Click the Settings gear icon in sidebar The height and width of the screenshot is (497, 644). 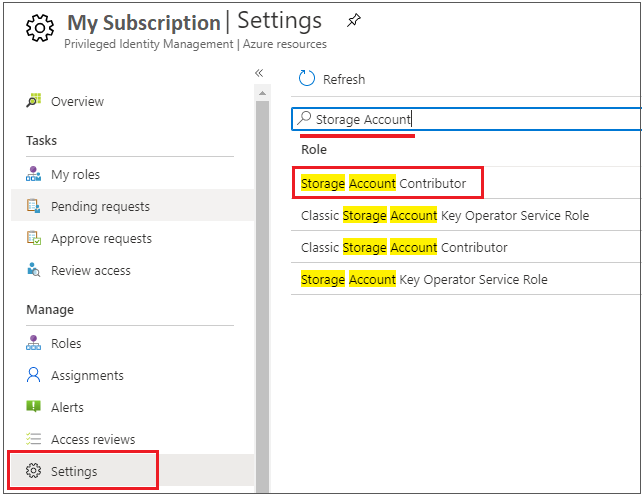coord(33,471)
